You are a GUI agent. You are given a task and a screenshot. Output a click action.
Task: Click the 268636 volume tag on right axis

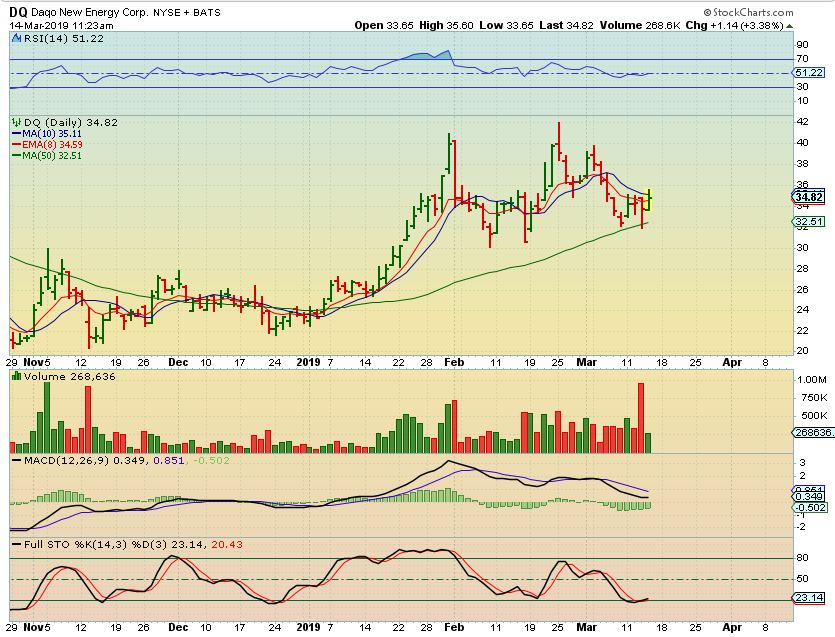click(814, 432)
